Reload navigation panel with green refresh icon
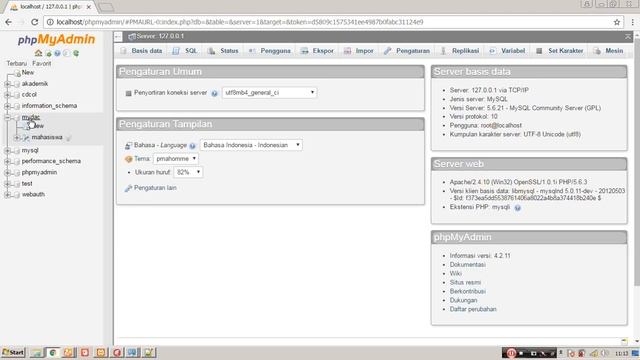 coord(76,53)
